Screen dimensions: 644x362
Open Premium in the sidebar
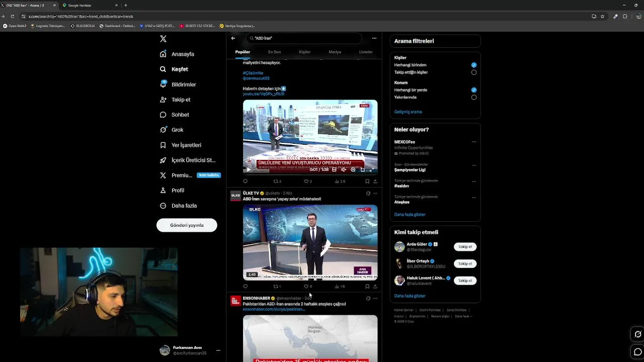(x=190, y=175)
